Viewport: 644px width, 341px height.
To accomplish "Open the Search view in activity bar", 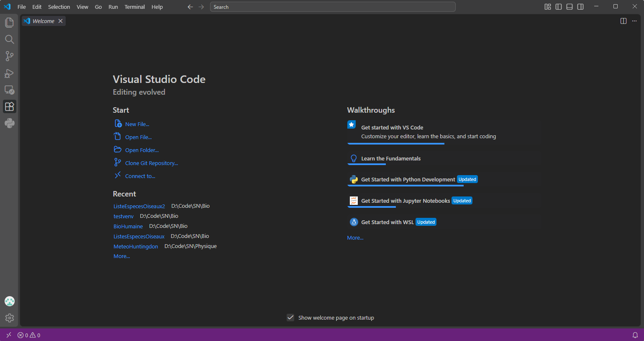I will click(x=9, y=39).
